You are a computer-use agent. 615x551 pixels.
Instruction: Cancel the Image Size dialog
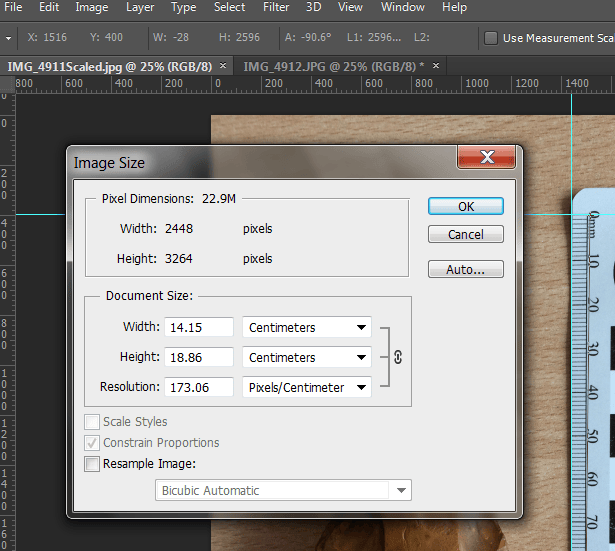466,234
